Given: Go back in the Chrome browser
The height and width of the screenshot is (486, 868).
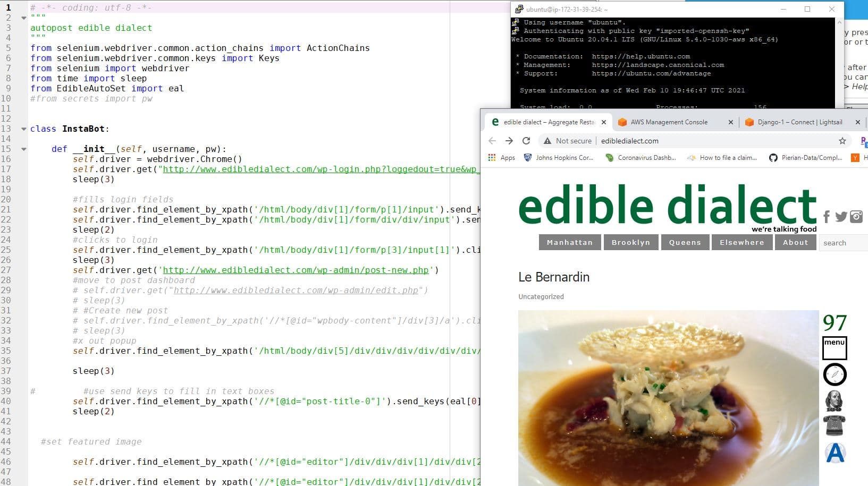Looking at the screenshot, I should point(492,141).
